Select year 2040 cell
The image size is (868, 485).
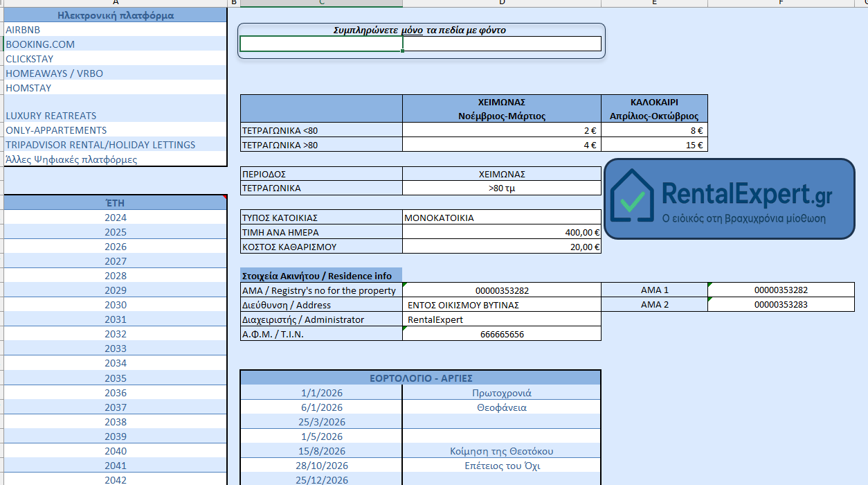pyautogui.click(x=115, y=451)
